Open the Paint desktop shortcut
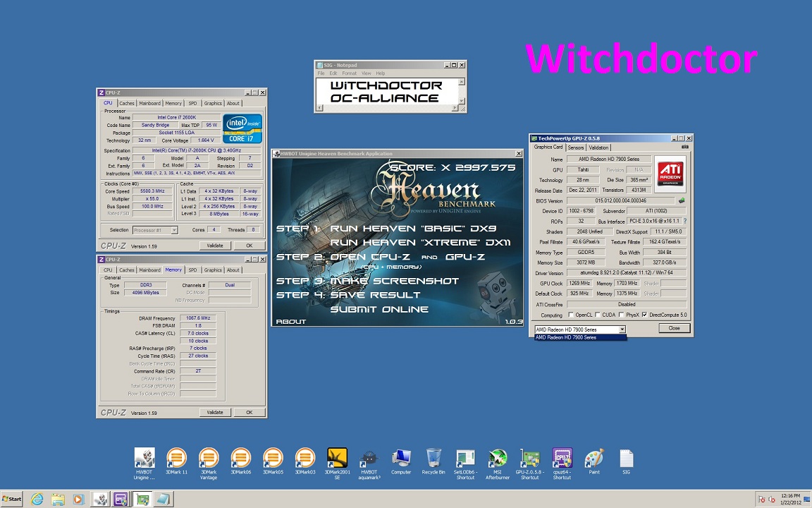The width and height of the screenshot is (812, 508). [594, 459]
